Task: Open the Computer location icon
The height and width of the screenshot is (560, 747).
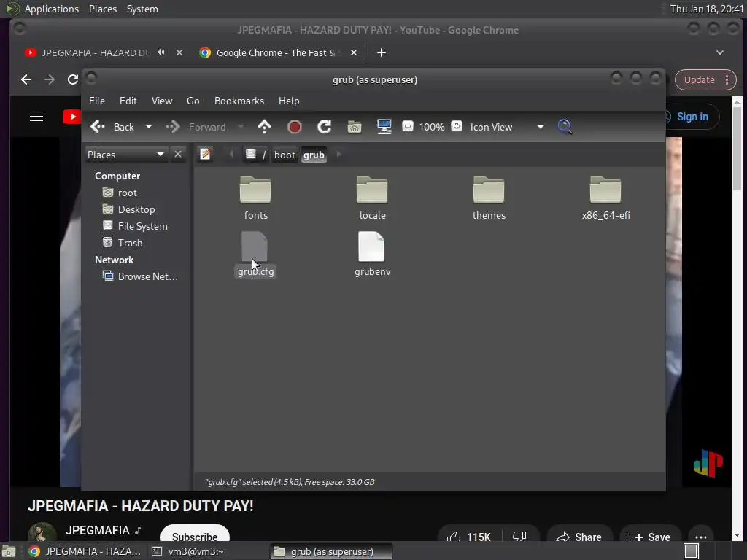Action: tap(384, 127)
